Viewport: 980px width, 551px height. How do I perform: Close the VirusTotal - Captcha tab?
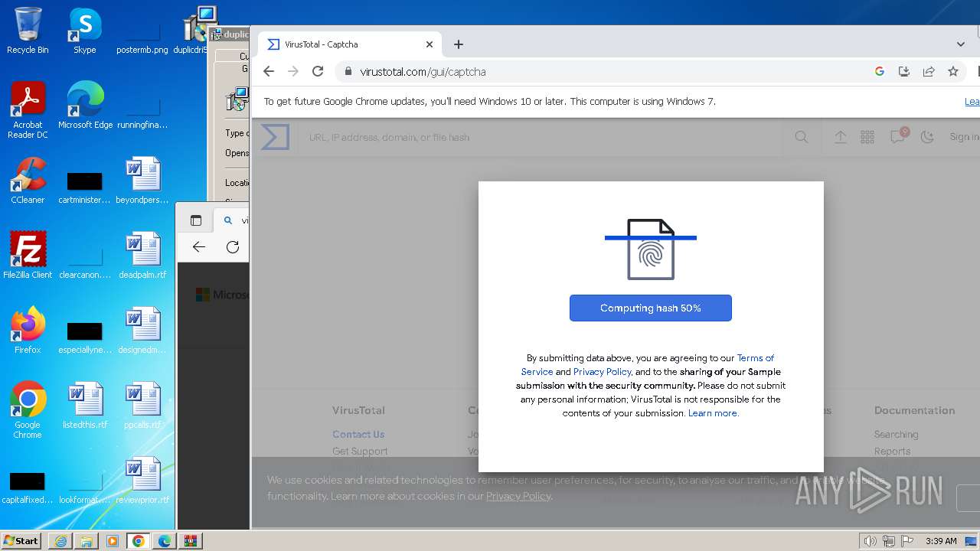point(430,44)
